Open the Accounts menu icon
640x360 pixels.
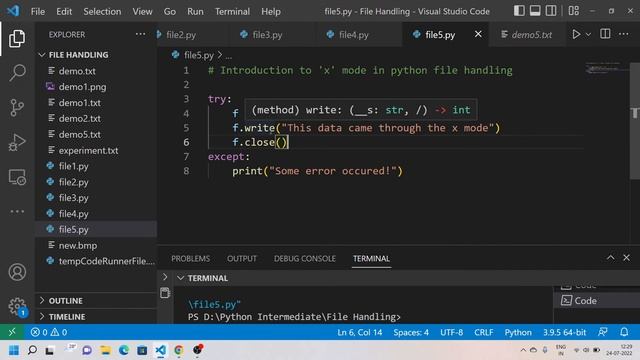(x=17, y=272)
